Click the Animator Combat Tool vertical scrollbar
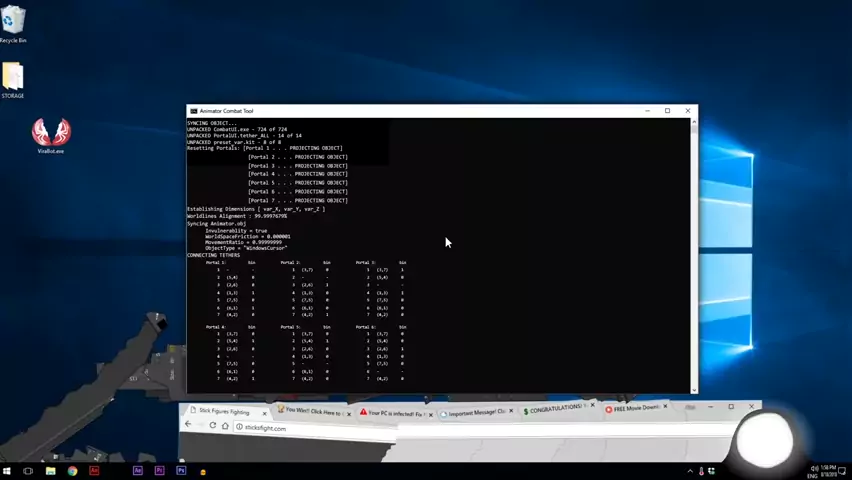Image resolution: width=852 pixels, height=480 pixels. point(693,250)
